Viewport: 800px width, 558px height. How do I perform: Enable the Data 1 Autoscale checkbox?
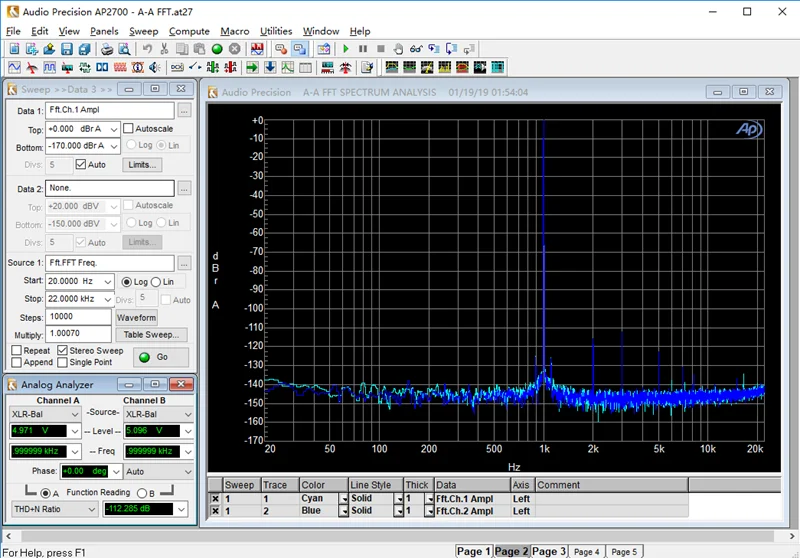[x=129, y=129]
